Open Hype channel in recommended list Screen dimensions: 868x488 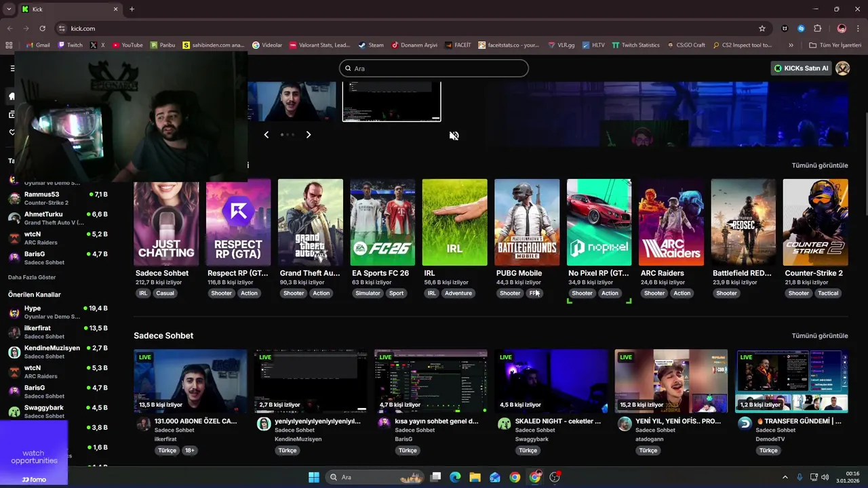[x=58, y=312]
